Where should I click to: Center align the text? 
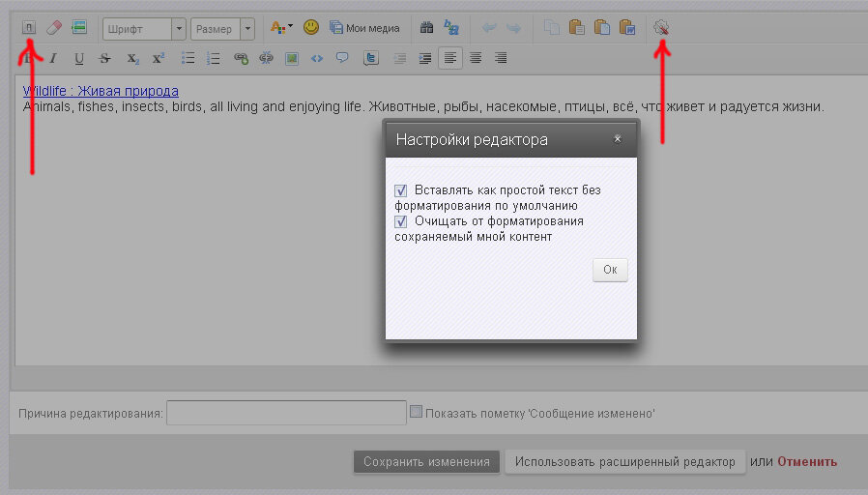pos(476,58)
